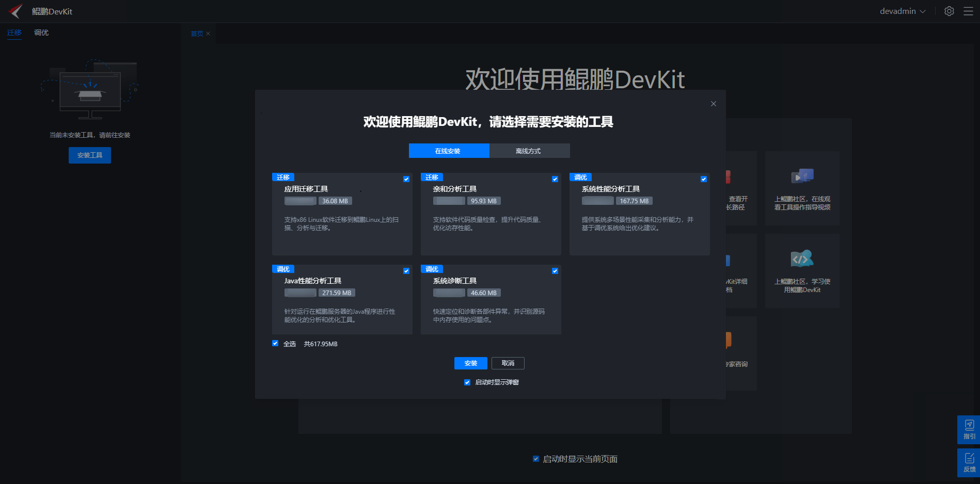Uncheck the 应用迁移工具 checkbox
The image size is (980, 484).
[406, 179]
